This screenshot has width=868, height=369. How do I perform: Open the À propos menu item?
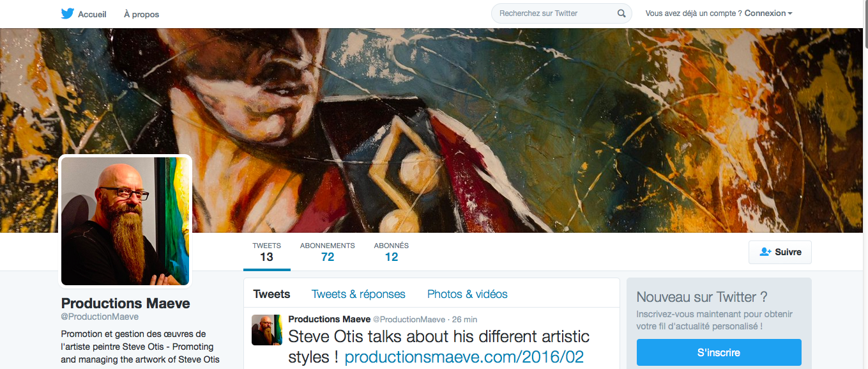pos(141,14)
